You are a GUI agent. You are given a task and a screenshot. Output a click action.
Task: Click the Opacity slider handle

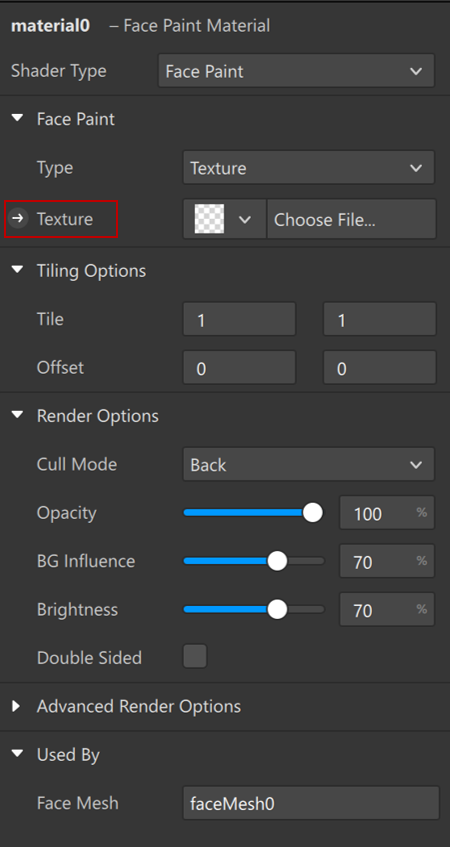tap(312, 512)
